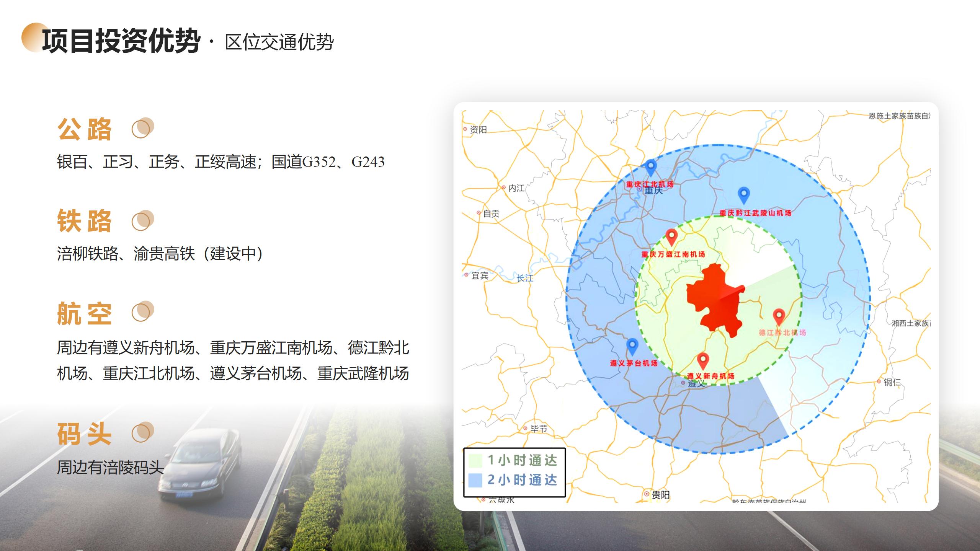Click the circle icon beside 铁路 heading
980x551 pixels.
(143, 220)
